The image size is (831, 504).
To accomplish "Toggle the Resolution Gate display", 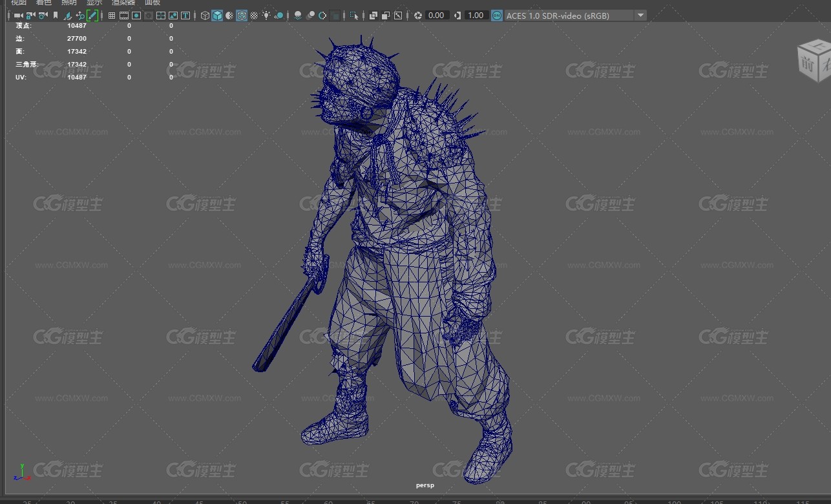I will point(136,15).
